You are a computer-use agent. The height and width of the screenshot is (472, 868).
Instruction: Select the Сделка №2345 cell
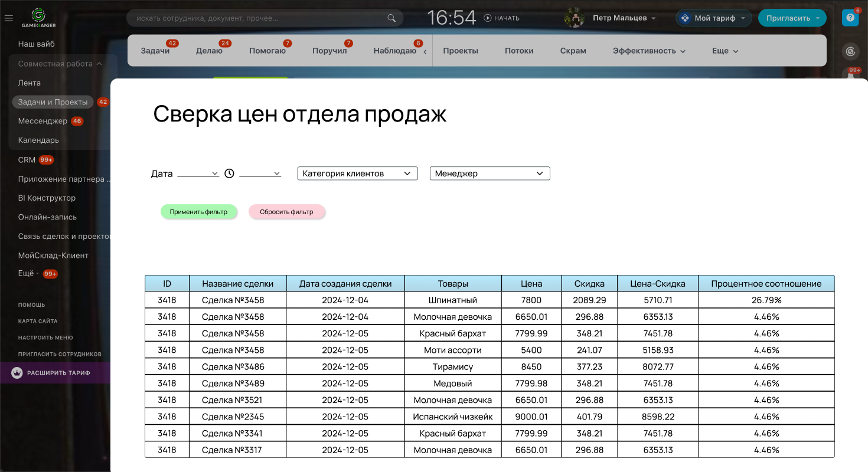point(238,417)
